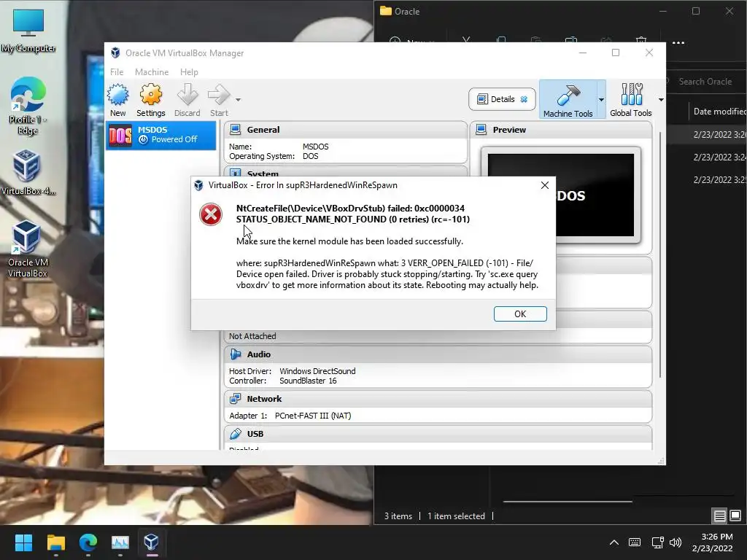Open Oracle VM VirtualBox desktop shortcut

[27, 249]
